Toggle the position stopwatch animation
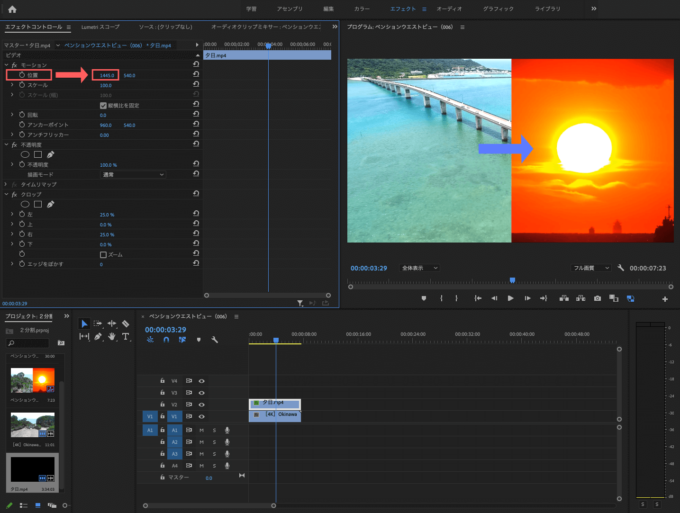This screenshot has height=513, width=680. pos(22,75)
